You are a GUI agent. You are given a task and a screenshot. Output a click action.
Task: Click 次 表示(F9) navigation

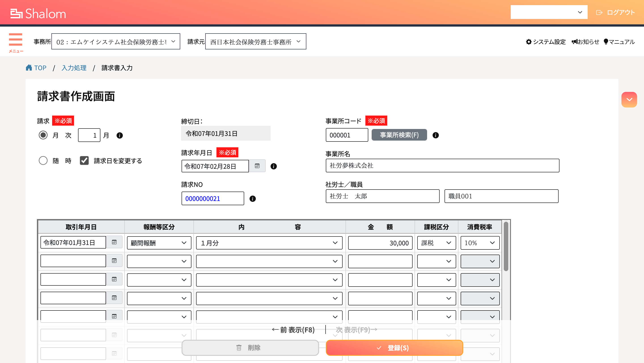click(x=356, y=330)
